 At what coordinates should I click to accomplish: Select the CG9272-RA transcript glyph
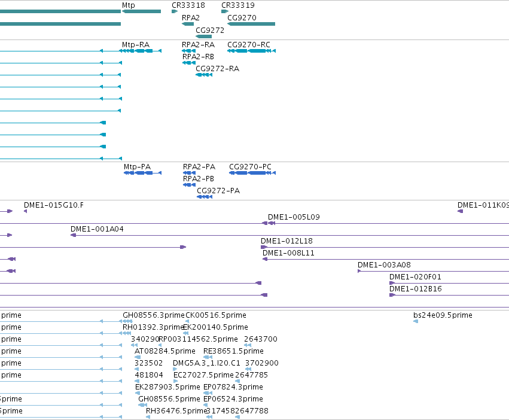click(x=204, y=75)
